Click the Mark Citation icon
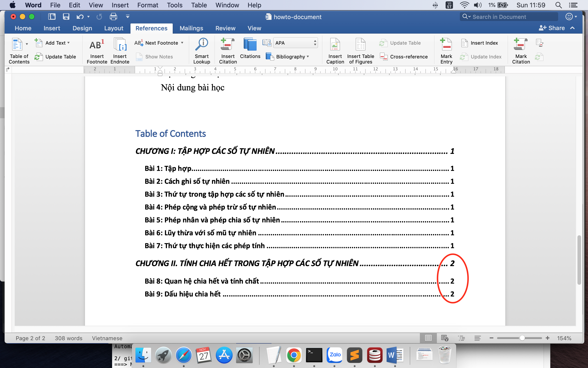 point(520,45)
